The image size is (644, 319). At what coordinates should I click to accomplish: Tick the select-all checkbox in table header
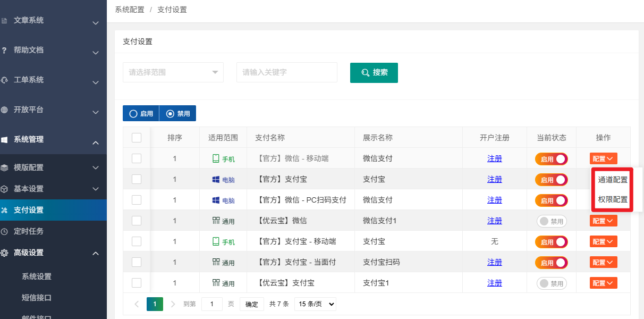tap(137, 138)
